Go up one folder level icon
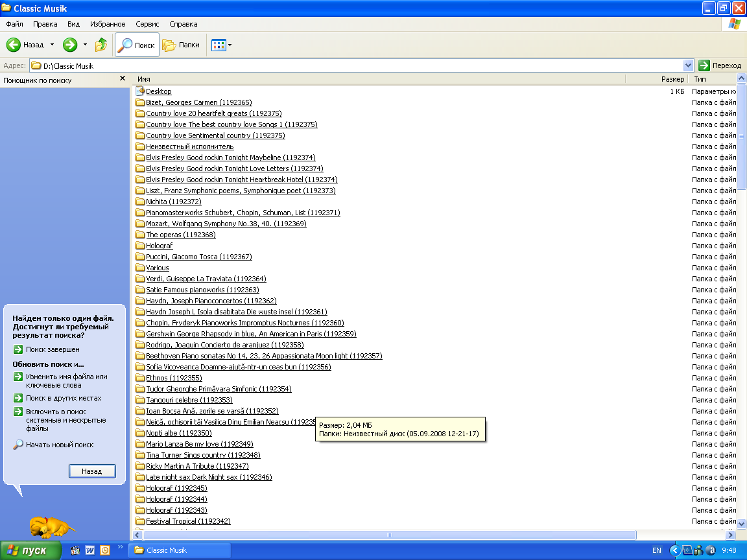 tap(101, 45)
